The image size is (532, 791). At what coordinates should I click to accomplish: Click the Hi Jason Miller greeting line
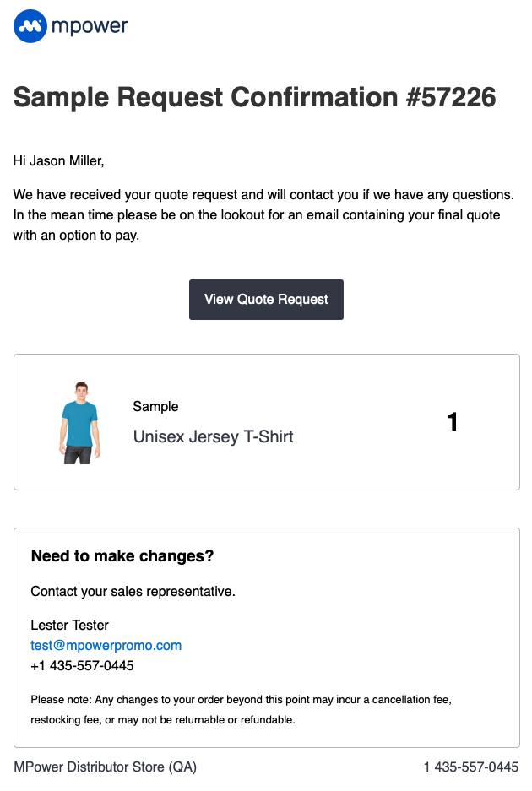tap(58, 161)
